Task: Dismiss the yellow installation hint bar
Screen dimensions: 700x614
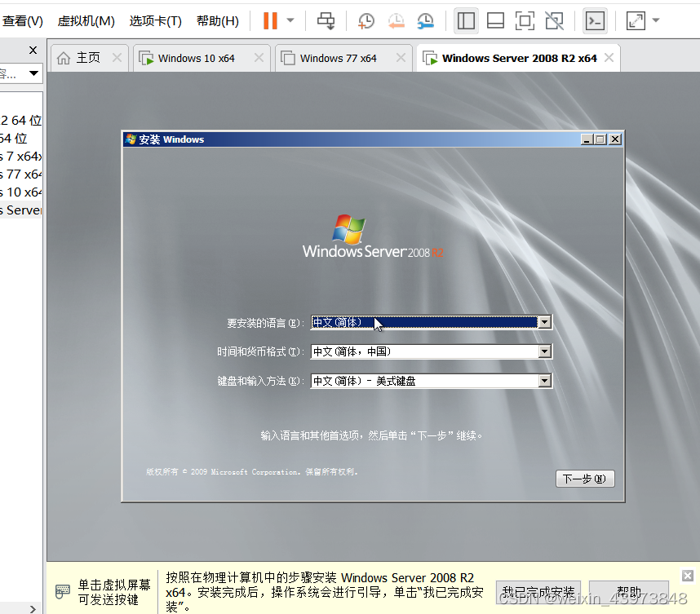Action: click(688, 576)
